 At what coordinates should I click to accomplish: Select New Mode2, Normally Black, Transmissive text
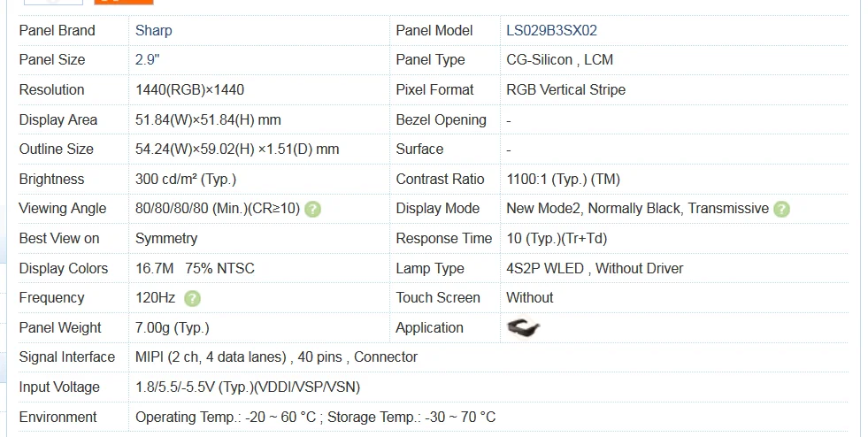click(x=637, y=209)
